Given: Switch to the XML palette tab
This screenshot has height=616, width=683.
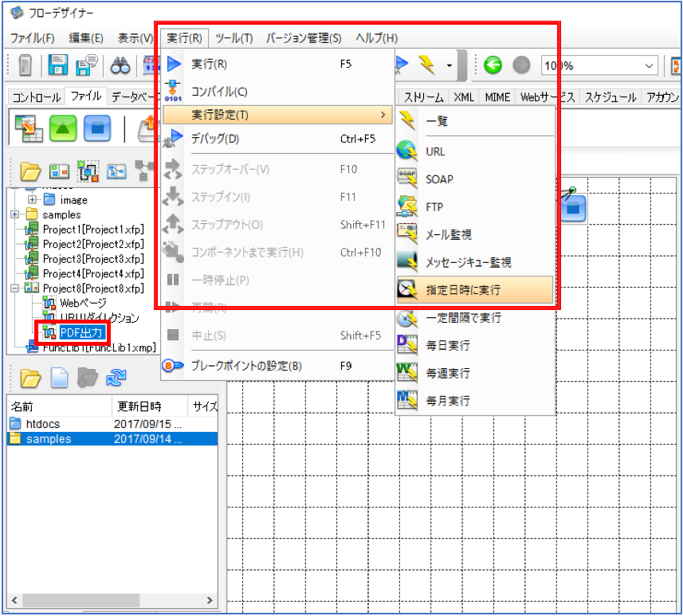Looking at the screenshot, I should pyautogui.click(x=464, y=96).
